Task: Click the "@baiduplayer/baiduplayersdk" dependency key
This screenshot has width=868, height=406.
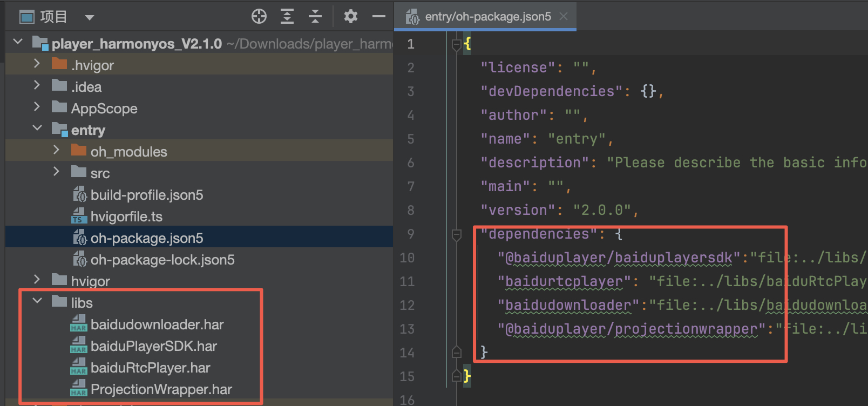Action: coord(619,258)
